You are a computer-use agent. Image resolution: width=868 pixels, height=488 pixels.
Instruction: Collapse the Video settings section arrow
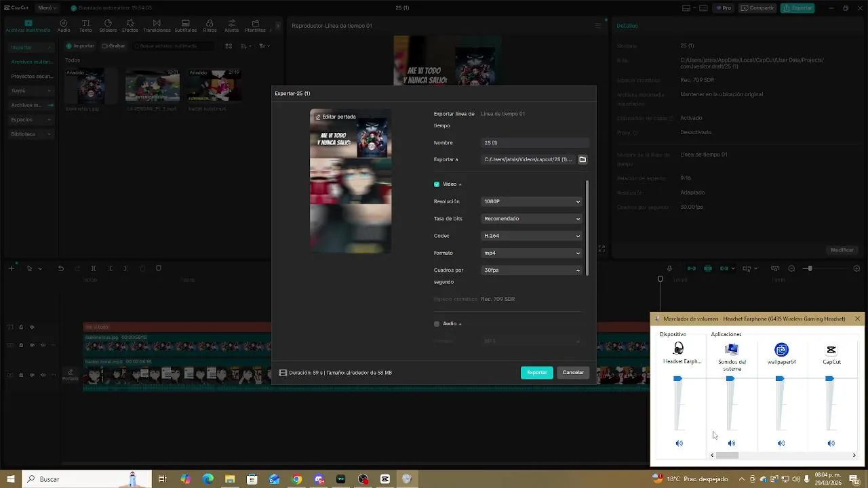pos(460,184)
